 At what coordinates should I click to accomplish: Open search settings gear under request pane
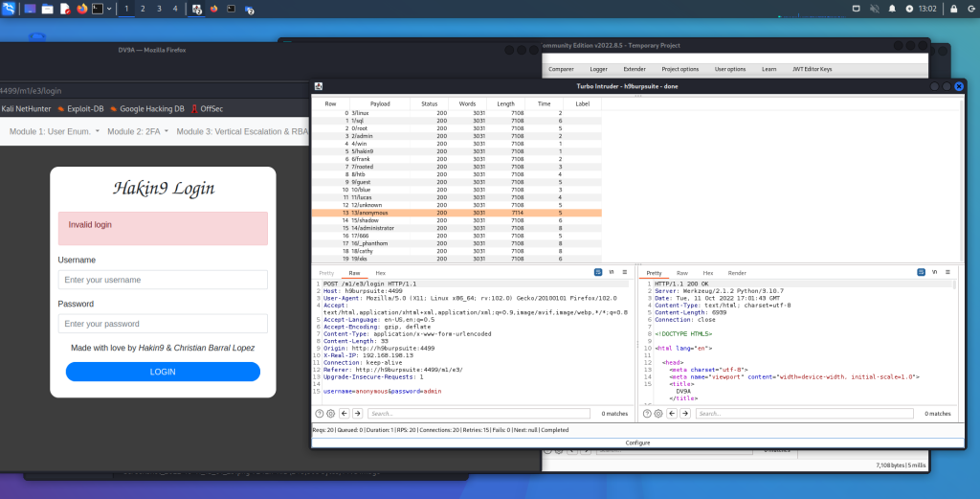(x=330, y=414)
